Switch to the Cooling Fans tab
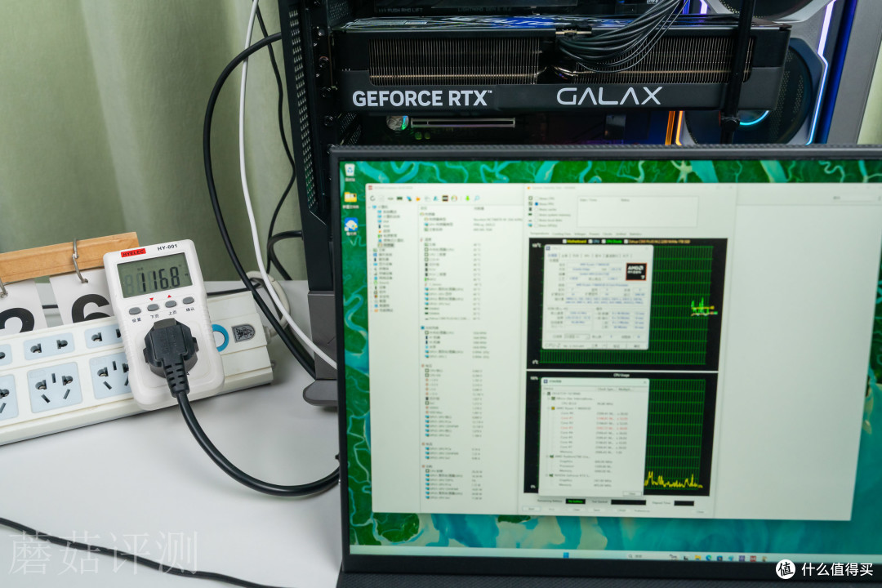This screenshot has height=588, width=882. [561, 234]
